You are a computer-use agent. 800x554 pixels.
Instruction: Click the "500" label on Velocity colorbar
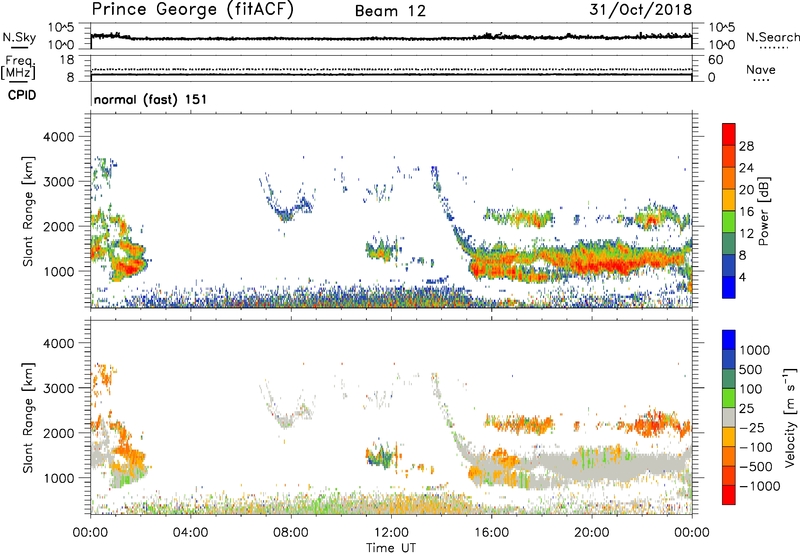(750, 370)
